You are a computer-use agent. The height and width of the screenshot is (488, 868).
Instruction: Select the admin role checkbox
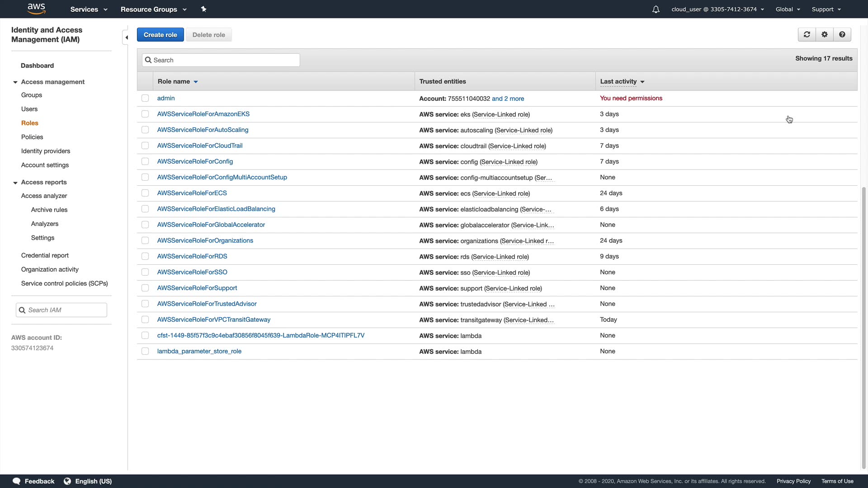pos(145,98)
